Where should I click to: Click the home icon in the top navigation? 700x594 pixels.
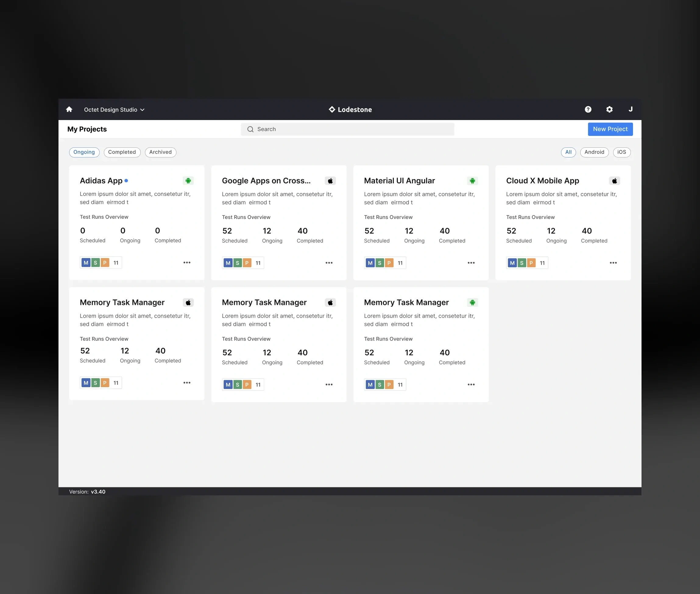pos(69,109)
